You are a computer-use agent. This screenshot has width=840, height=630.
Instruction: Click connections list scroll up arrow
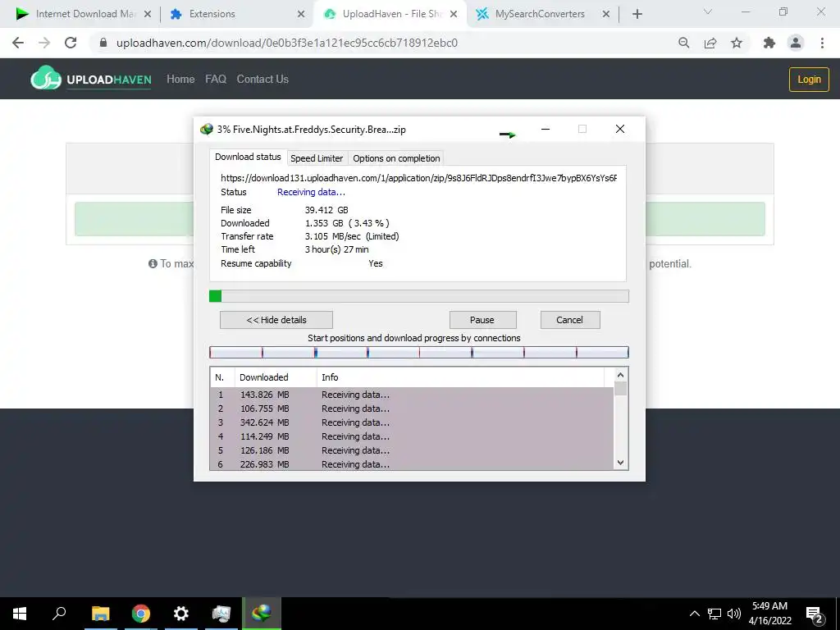pos(620,375)
